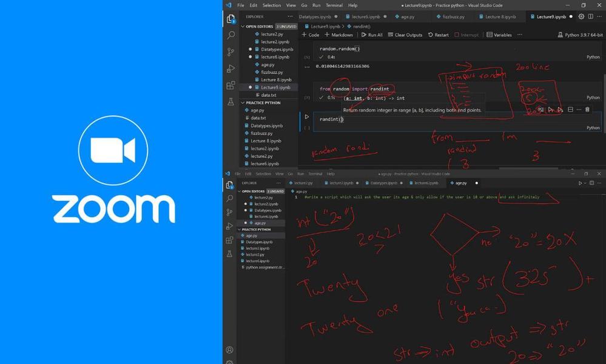Viewport: 606px width, 364px height.
Task: Click Clear Outputs in notebook toolbar
Action: click(x=405, y=35)
